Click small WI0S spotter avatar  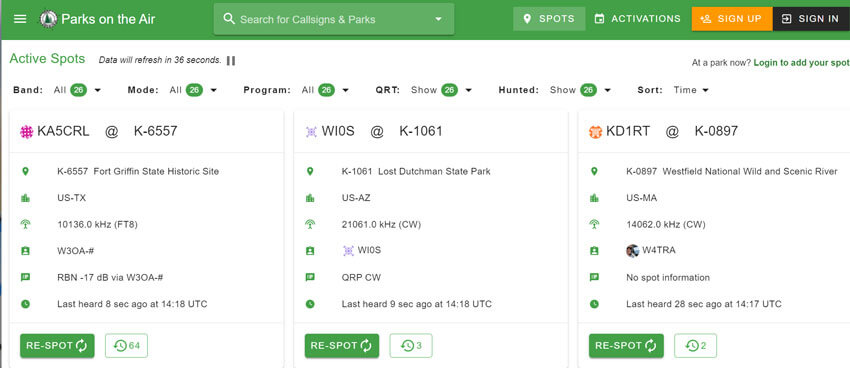coord(349,250)
